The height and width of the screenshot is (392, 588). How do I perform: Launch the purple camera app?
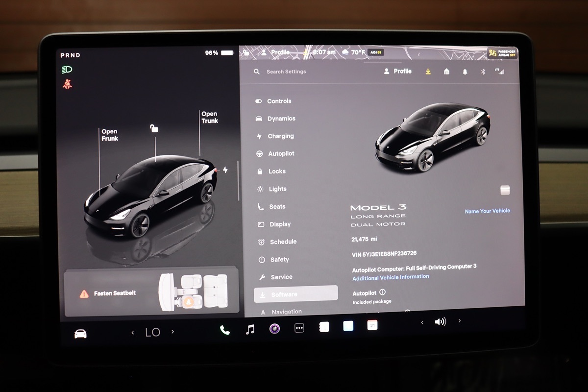coord(274,328)
